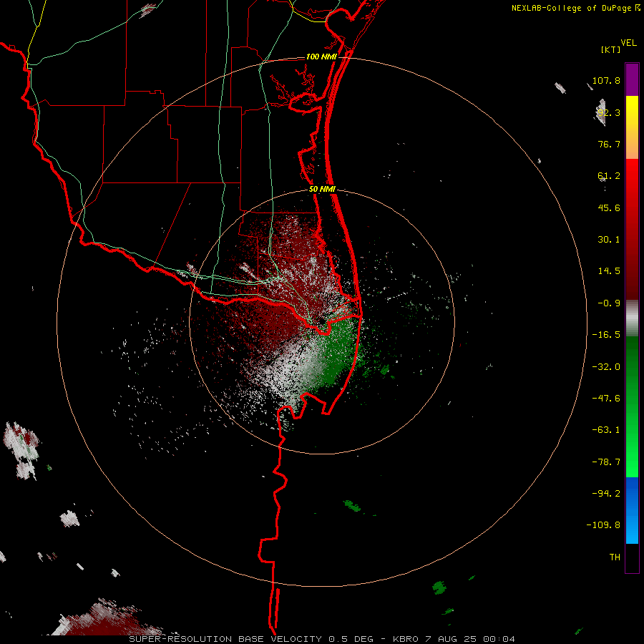Click the -63.1 legend value
The height and width of the screenshot is (644, 644).
point(606,430)
